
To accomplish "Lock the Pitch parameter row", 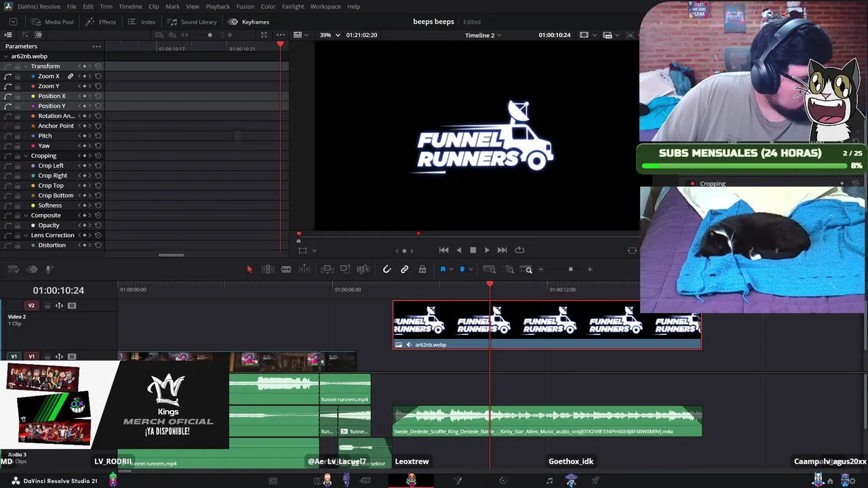I will coord(18,136).
